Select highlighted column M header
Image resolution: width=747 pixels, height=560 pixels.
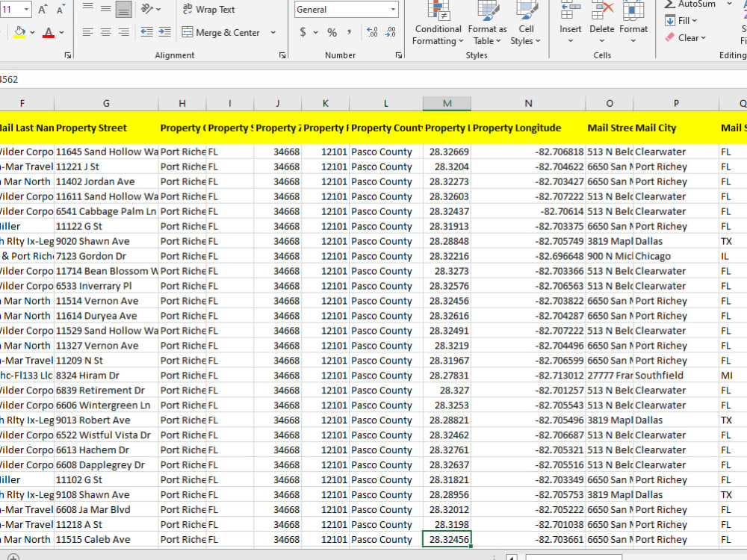447,103
